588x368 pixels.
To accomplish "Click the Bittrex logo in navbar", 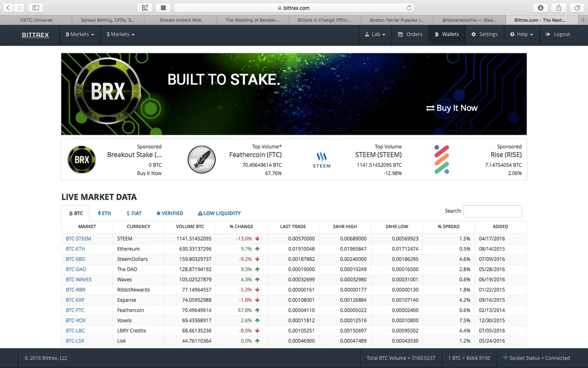I will click(x=35, y=34).
